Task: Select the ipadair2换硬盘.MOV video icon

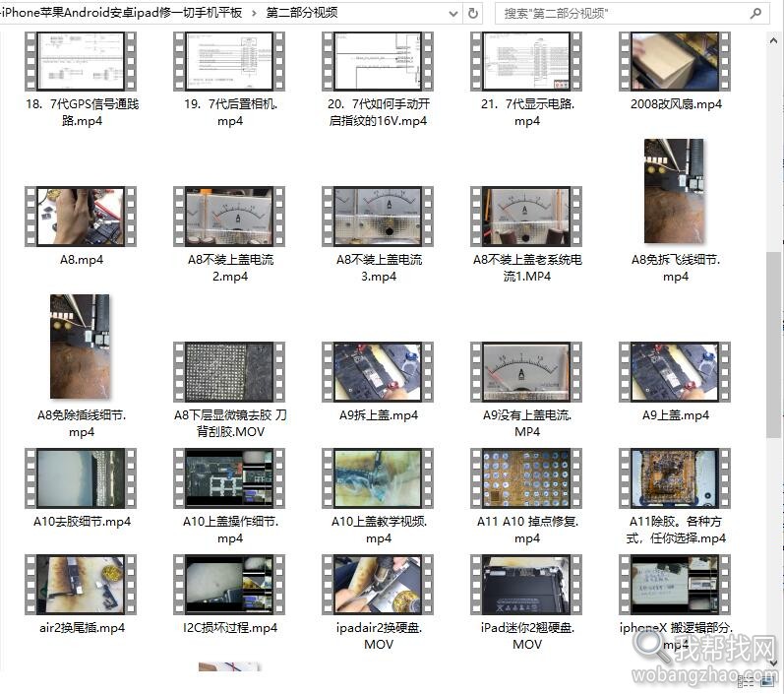Action: [x=378, y=585]
